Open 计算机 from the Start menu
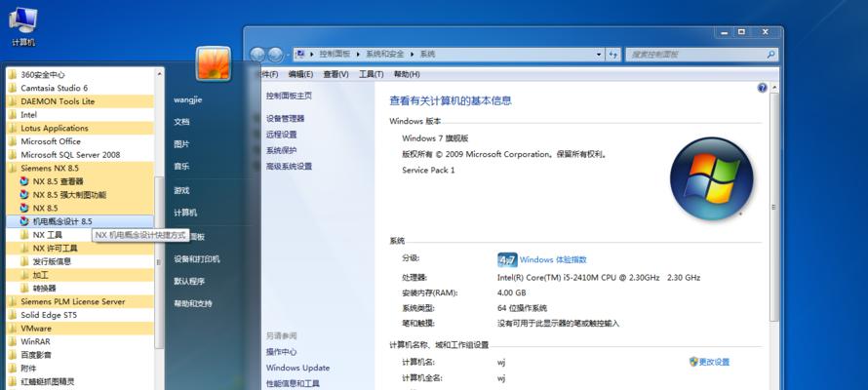This screenshot has height=390, width=868. coord(185,213)
